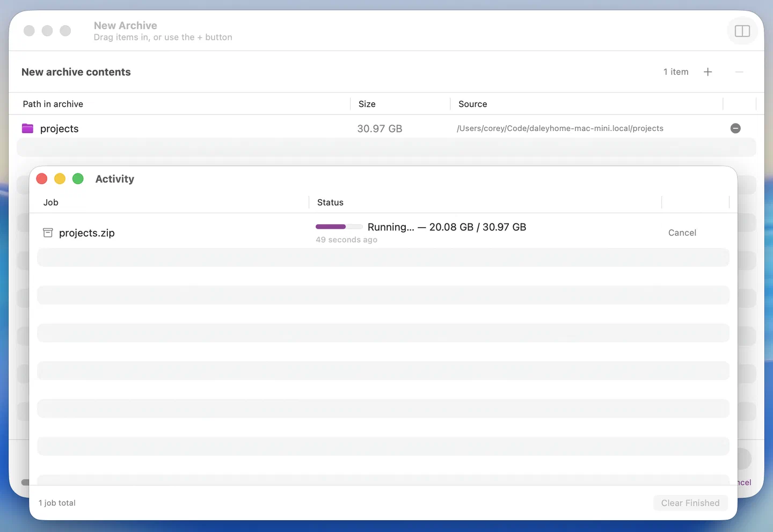This screenshot has height=532, width=773.
Task: Click the Running status text
Action: (x=447, y=227)
